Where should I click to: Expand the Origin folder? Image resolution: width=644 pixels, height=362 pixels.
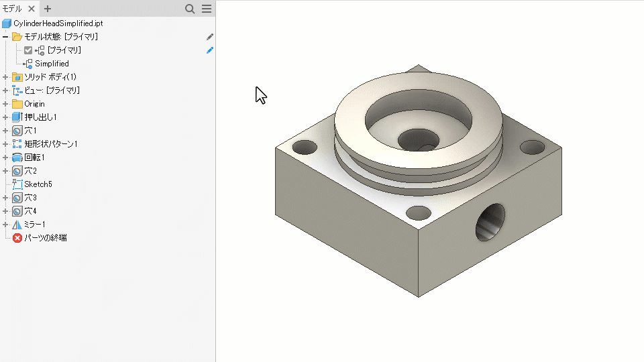pos(5,104)
